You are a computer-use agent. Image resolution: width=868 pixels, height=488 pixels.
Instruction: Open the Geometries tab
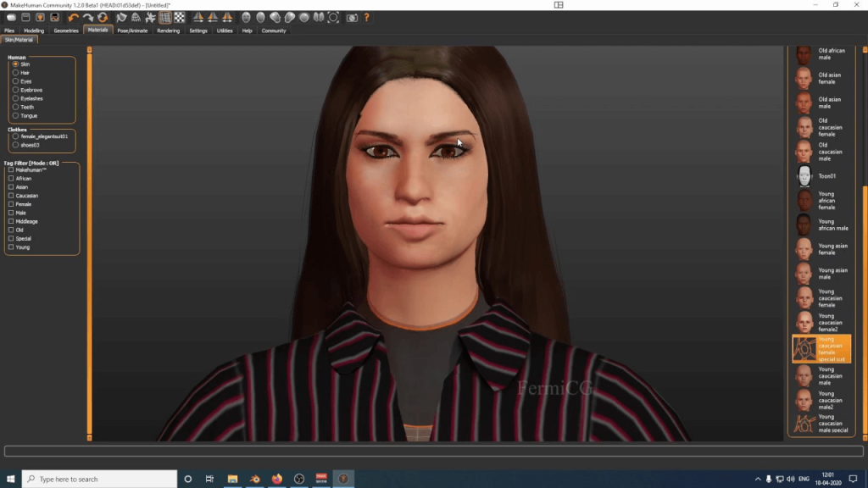tap(66, 30)
